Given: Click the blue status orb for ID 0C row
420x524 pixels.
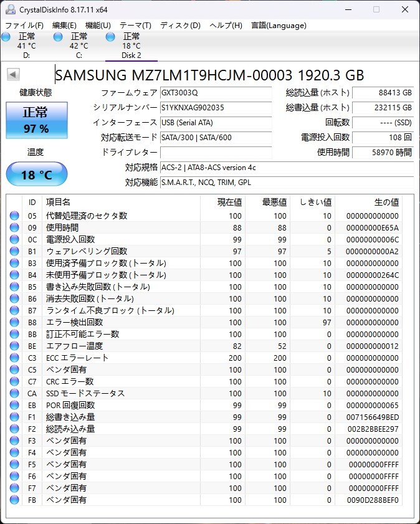Looking at the screenshot, I should [x=14, y=239].
